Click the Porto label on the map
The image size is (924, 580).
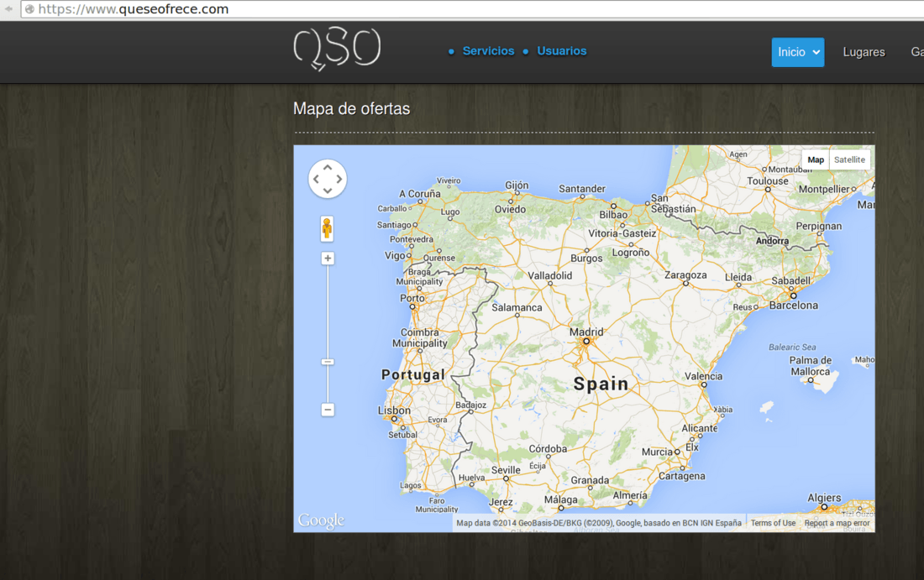point(412,299)
